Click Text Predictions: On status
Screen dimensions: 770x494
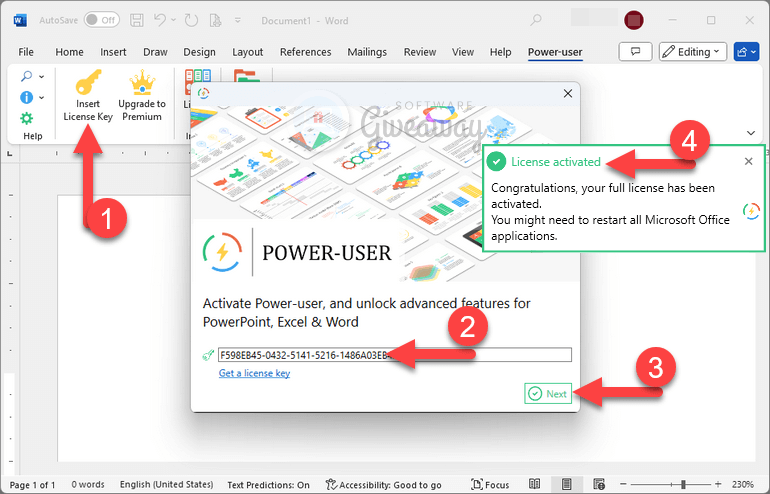point(268,485)
